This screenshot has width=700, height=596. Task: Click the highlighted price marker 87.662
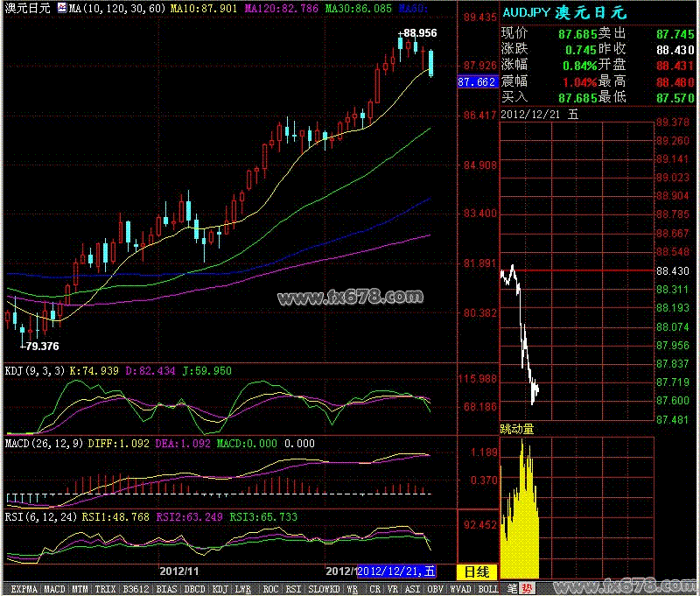477,82
